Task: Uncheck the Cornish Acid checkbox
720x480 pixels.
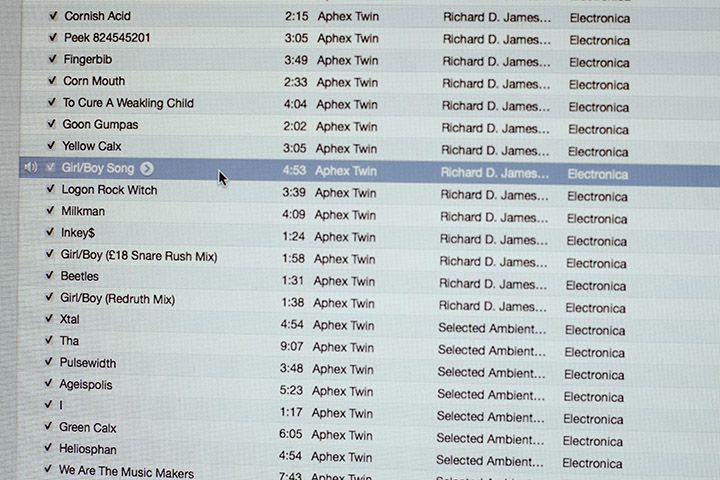Action: (52, 16)
